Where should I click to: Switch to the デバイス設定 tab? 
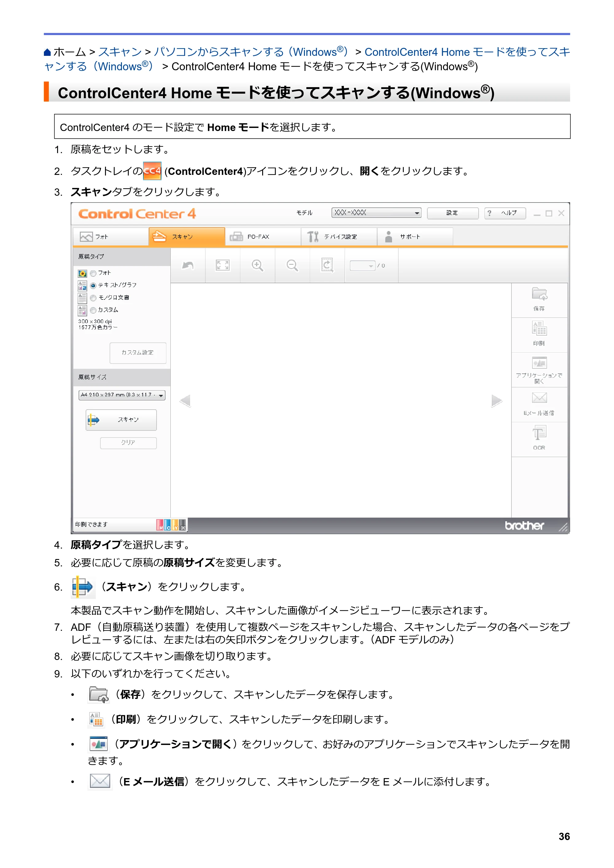pos(339,237)
